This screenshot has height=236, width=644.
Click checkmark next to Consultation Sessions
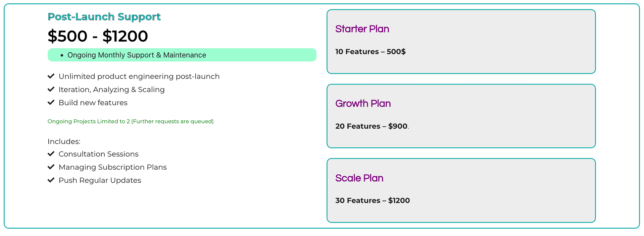[51, 154]
